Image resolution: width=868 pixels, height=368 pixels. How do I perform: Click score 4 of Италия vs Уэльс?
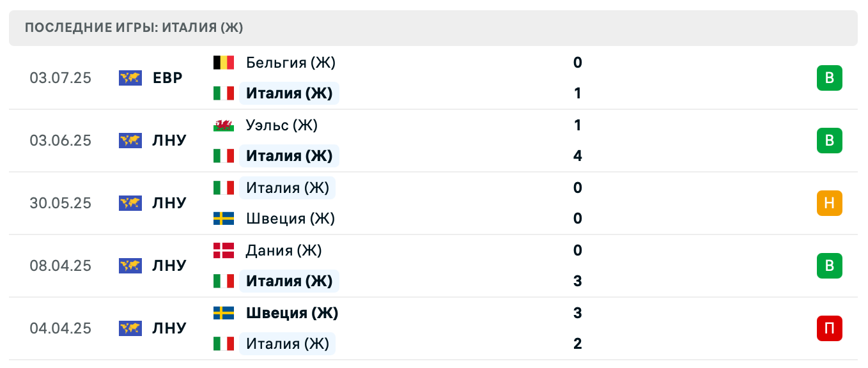pos(578,156)
